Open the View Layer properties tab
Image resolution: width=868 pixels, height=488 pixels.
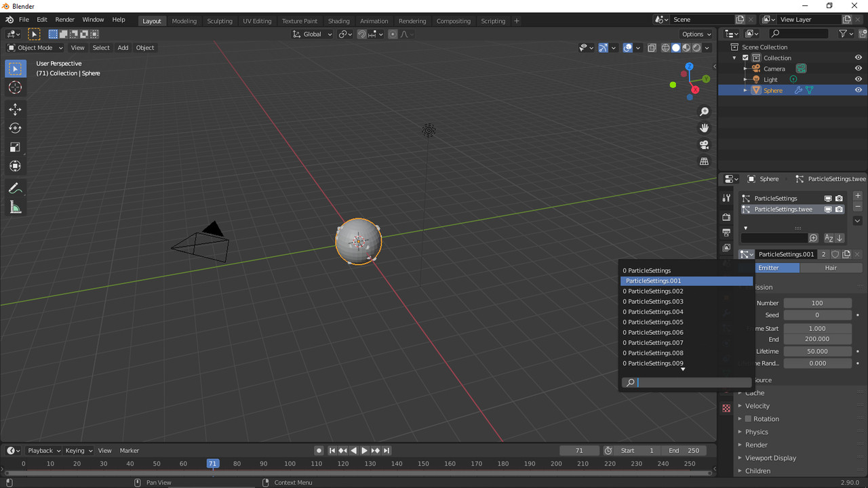point(726,248)
